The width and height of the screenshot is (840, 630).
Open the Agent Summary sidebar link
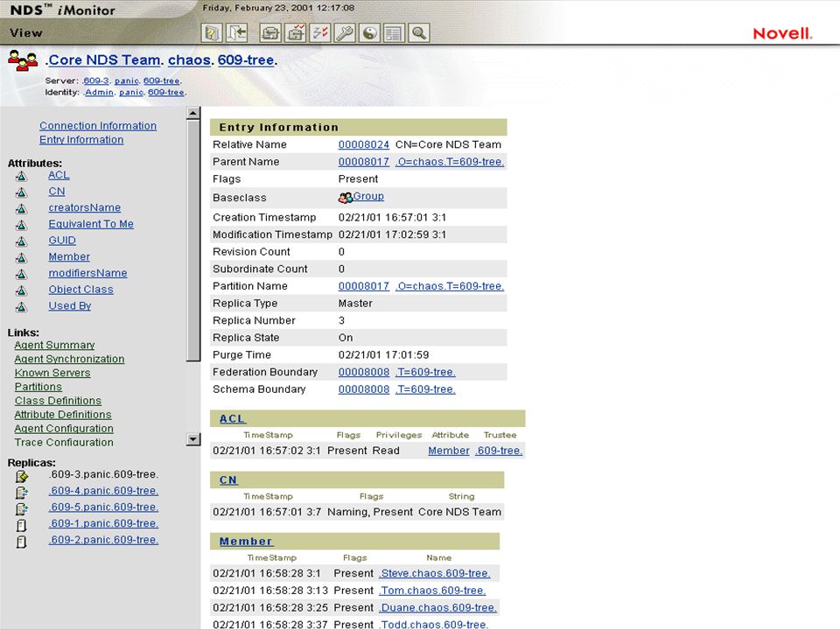point(54,345)
